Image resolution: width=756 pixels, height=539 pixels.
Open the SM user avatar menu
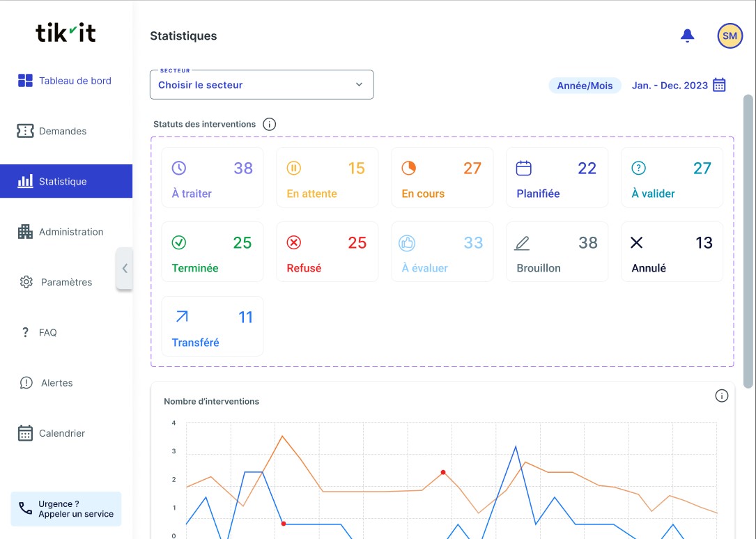[x=730, y=36]
